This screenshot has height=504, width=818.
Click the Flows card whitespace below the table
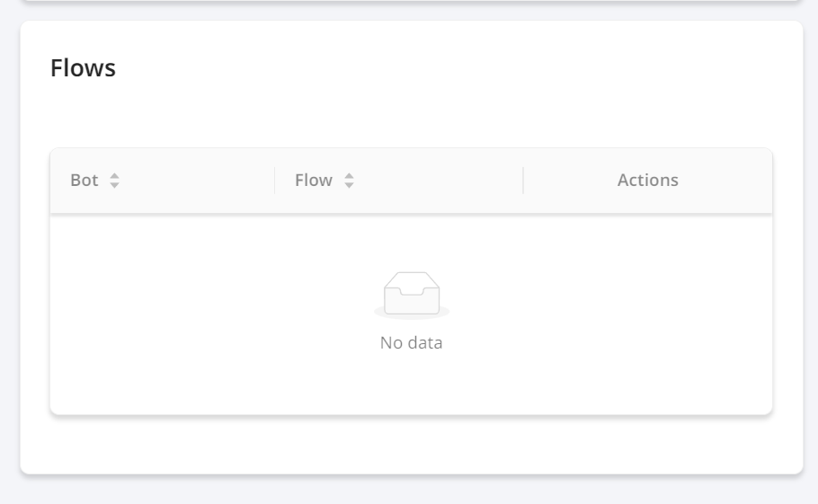pyautogui.click(x=411, y=444)
